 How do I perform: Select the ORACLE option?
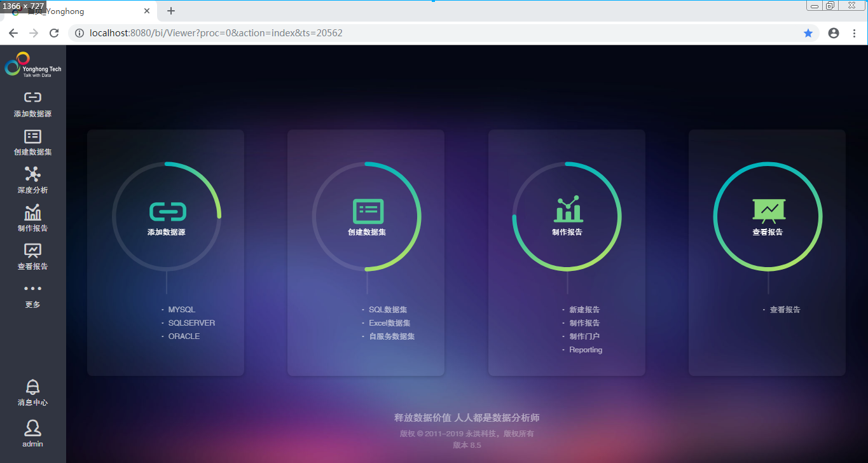pyautogui.click(x=184, y=336)
